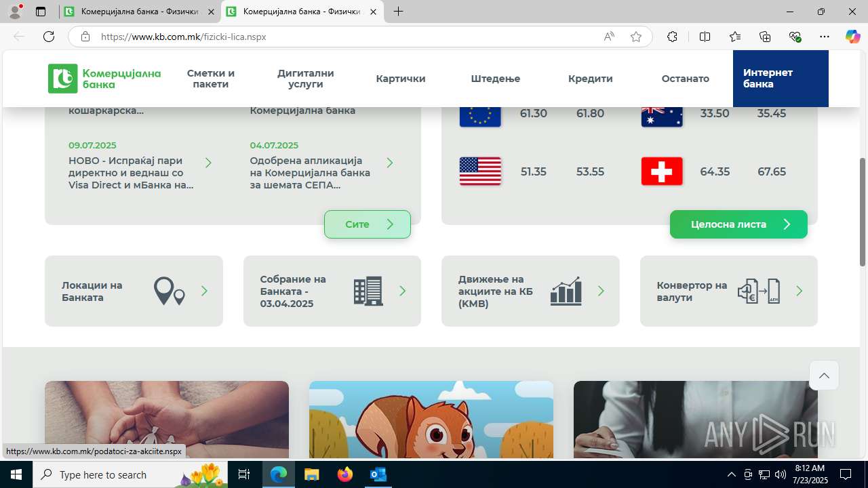The width and height of the screenshot is (868, 488).
Task: Open File Explorer from taskbar
Action: tap(312, 474)
